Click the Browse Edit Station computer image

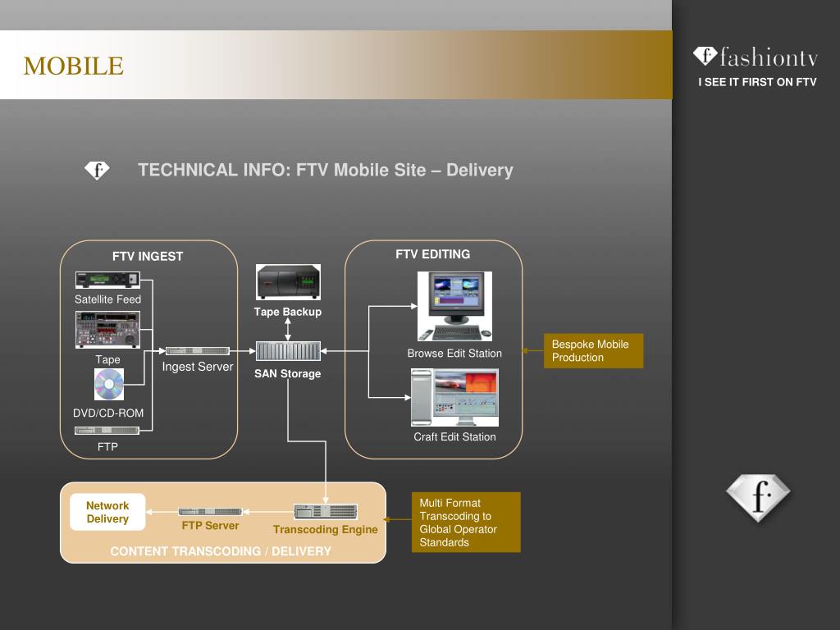tap(454, 306)
